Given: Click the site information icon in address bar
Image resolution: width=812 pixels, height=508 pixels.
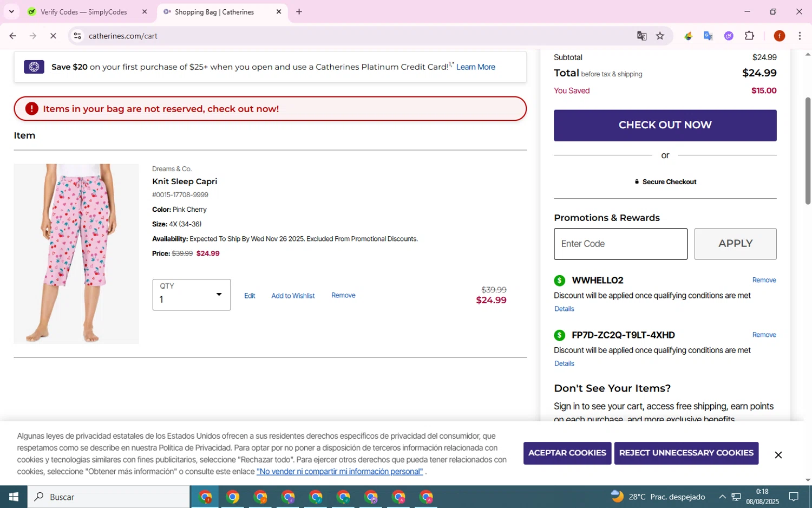Looking at the screenshot, I should pyautogui.click(x=77, y=36).
